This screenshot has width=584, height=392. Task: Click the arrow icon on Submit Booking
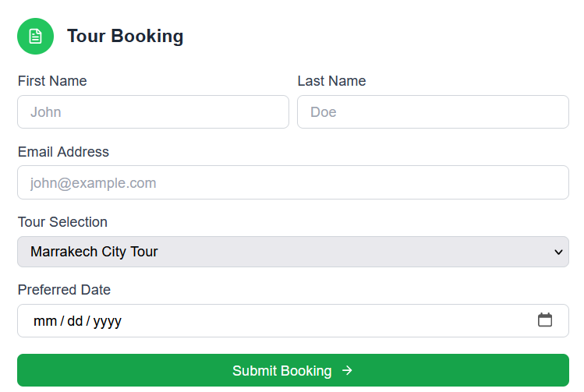tap(347, 370)
